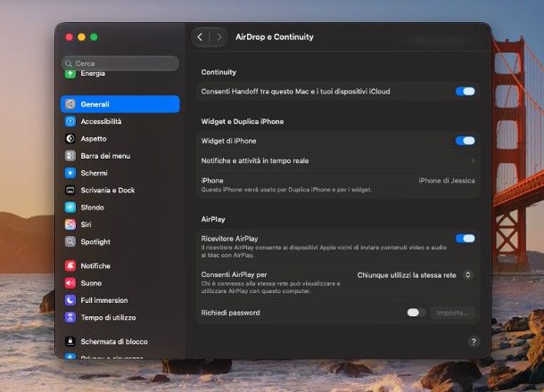
Task: Click the Imposta… password button
Action: point(453,313)
